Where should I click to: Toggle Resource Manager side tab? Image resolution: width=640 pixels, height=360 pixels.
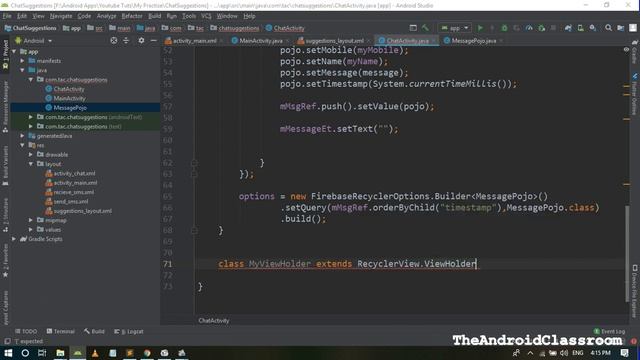point(5,107)
